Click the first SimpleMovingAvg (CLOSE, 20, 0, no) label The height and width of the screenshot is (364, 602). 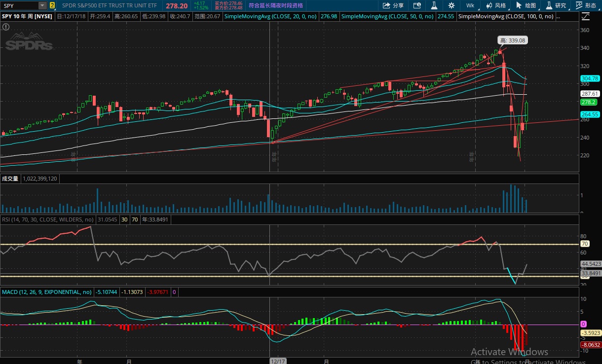pyautogui.click(x=270, y=16)
